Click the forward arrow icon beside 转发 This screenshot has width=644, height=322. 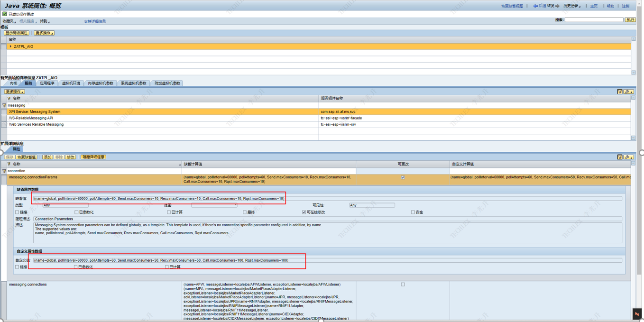pyautogui.click(x=557, y=6)
